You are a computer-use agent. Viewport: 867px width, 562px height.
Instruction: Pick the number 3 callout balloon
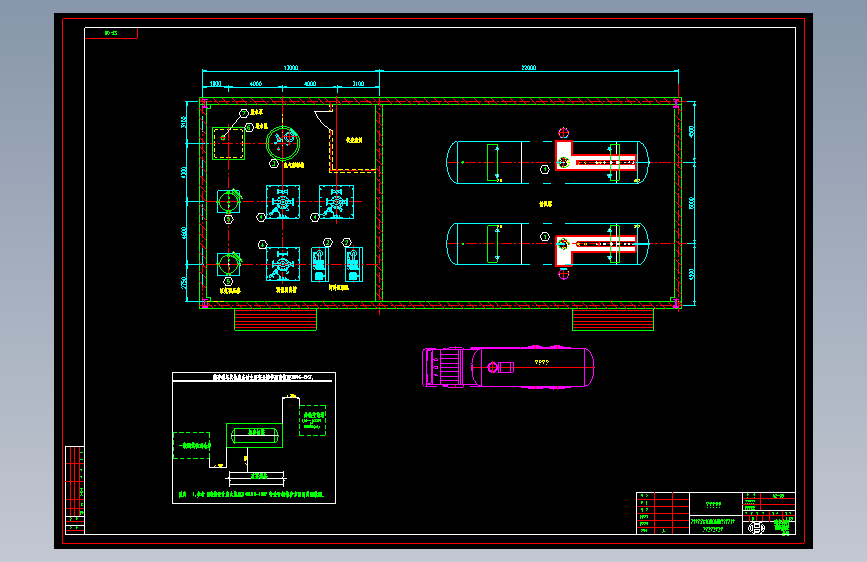click(x=273, y=164)
